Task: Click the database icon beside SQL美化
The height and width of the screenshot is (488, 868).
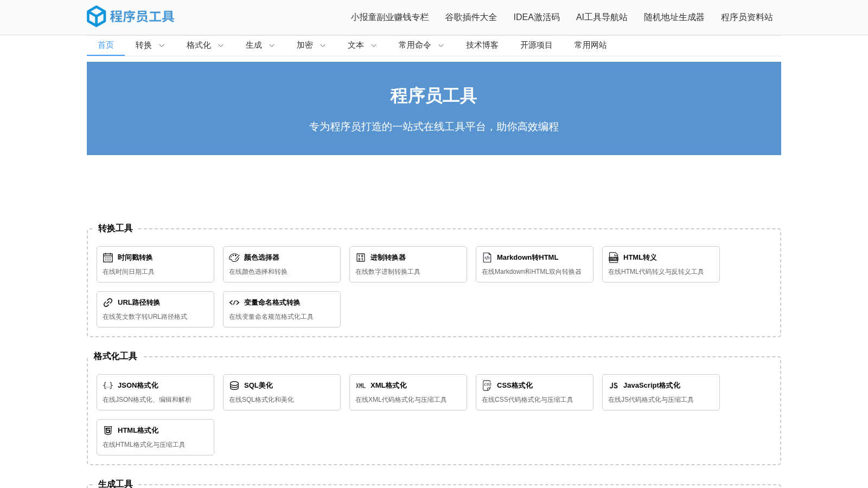Action: [234, 386]
